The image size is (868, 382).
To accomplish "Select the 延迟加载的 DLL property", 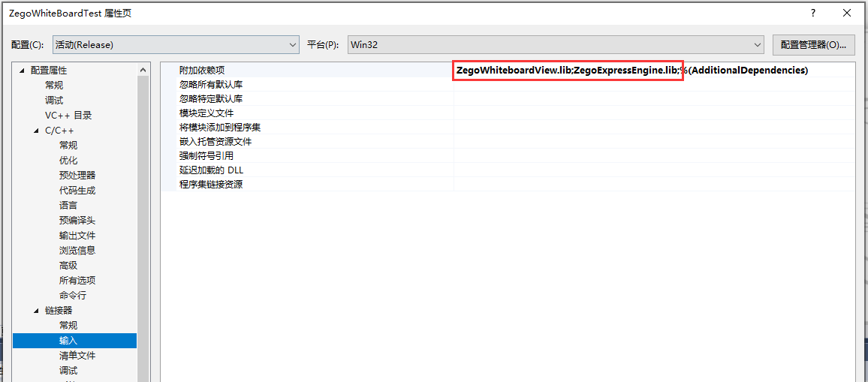I will (211, 170).
